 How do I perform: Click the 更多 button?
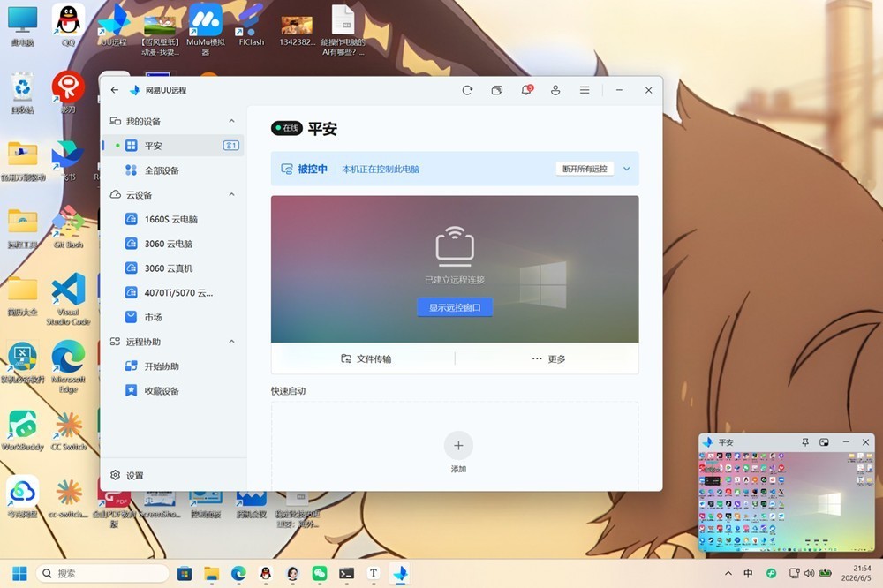[x=548, y=358]
